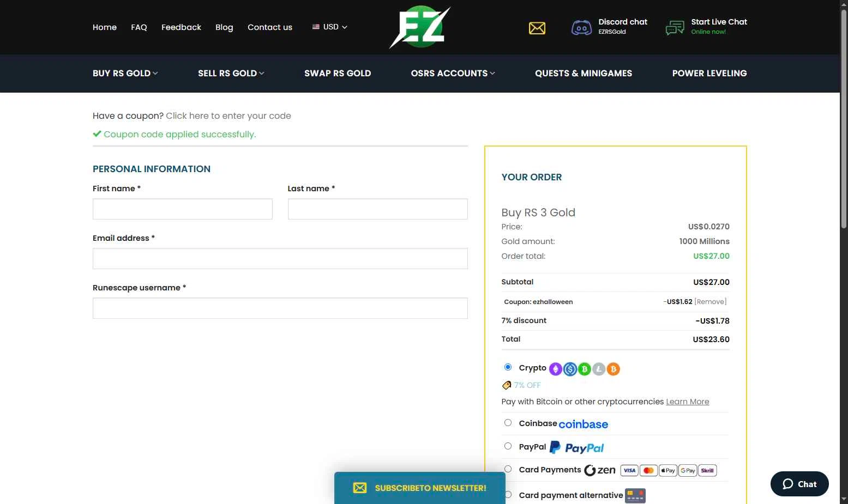Select the Crypto payment option
Viewport: 848px width, 504px height.
(508, 367)
